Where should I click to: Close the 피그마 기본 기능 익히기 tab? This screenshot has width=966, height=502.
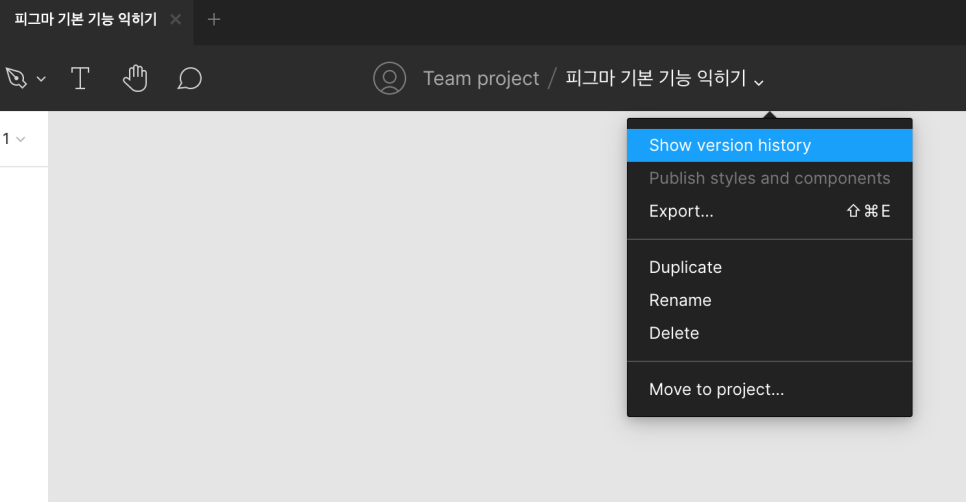[176, 19]
